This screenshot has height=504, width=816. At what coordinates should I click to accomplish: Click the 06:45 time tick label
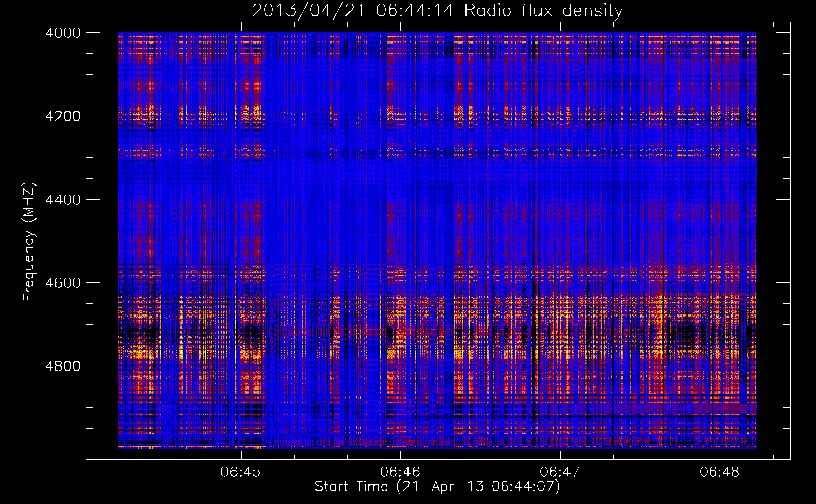click(241, 472)
